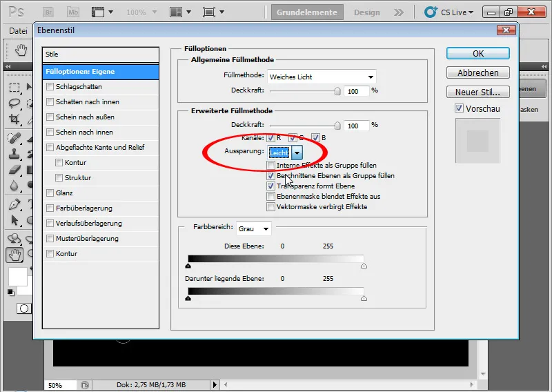Open the view extras filmstrip icon menu

pos(102,12)
